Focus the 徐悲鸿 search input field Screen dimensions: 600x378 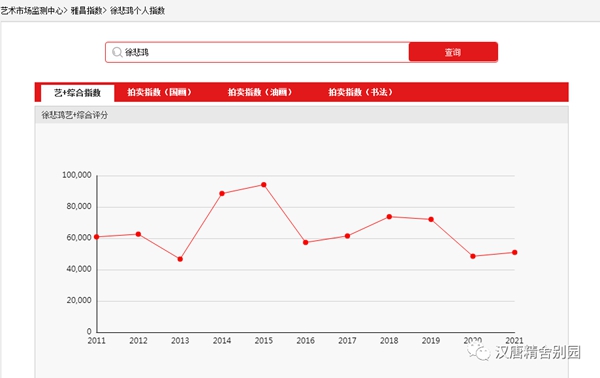257,52
